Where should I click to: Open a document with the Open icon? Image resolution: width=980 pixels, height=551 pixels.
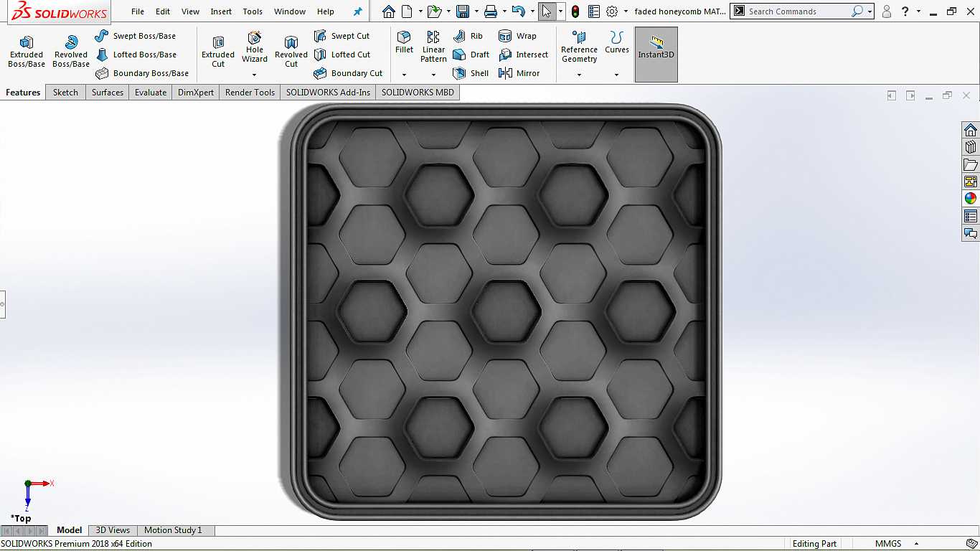pos(433,11)
